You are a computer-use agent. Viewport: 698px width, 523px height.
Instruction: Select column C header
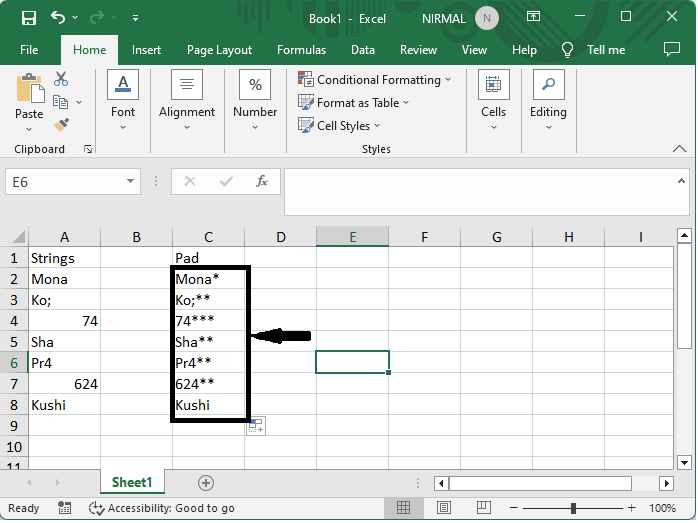pyautogui.click(x=209, y=237)
